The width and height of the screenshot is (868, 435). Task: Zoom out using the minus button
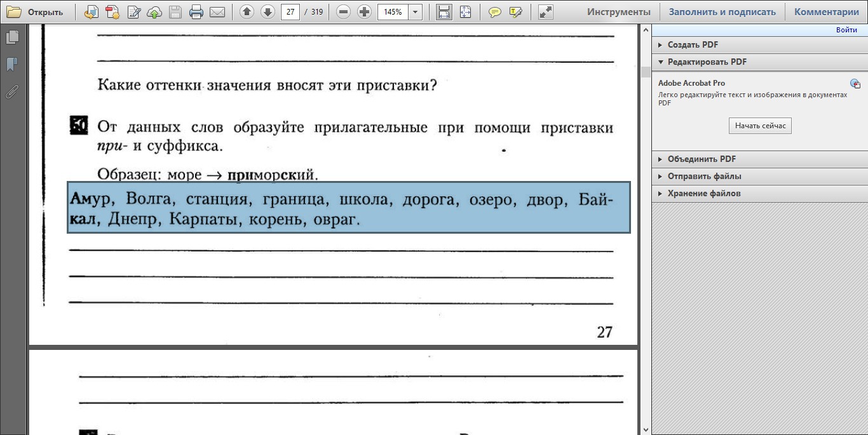pos(343,12)
